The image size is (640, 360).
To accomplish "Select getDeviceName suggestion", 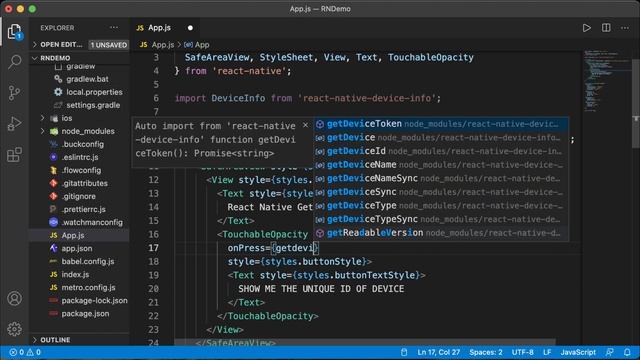I will point(441,164).
